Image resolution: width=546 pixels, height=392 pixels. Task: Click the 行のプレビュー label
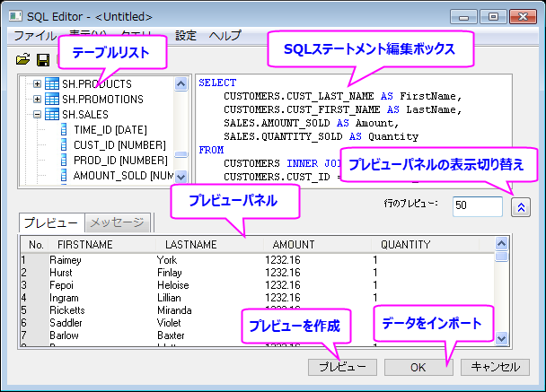point(410,204)
